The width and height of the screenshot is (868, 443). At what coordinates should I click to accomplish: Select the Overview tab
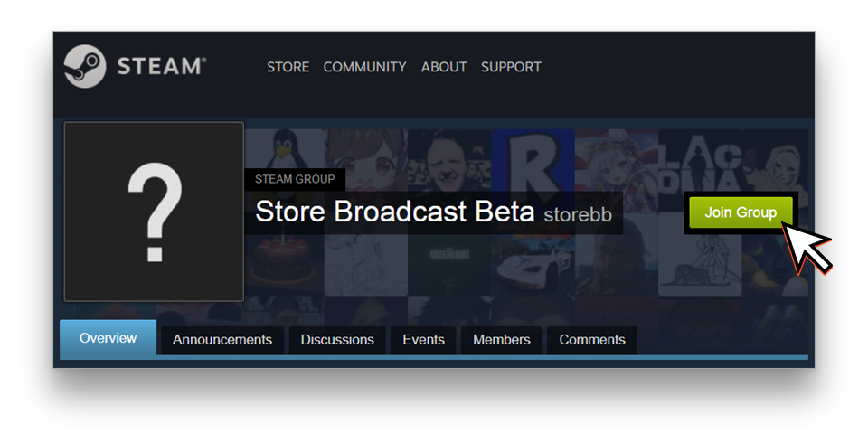[x=108, y=338]
